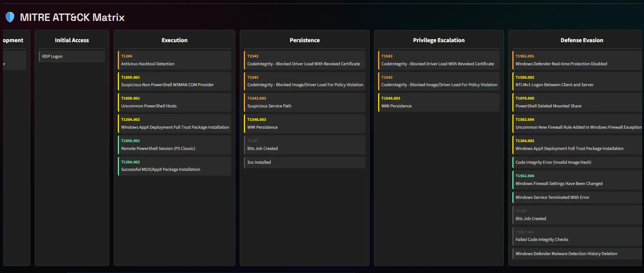Select the Initial Access column header
This screenshot has width=644, height=273.
(x=72, y=40)
